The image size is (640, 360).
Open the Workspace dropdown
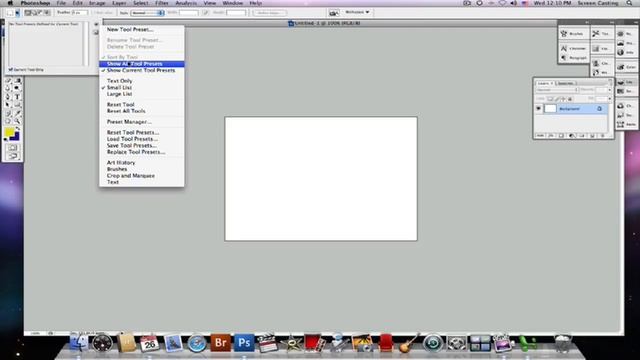click(358, 12)
